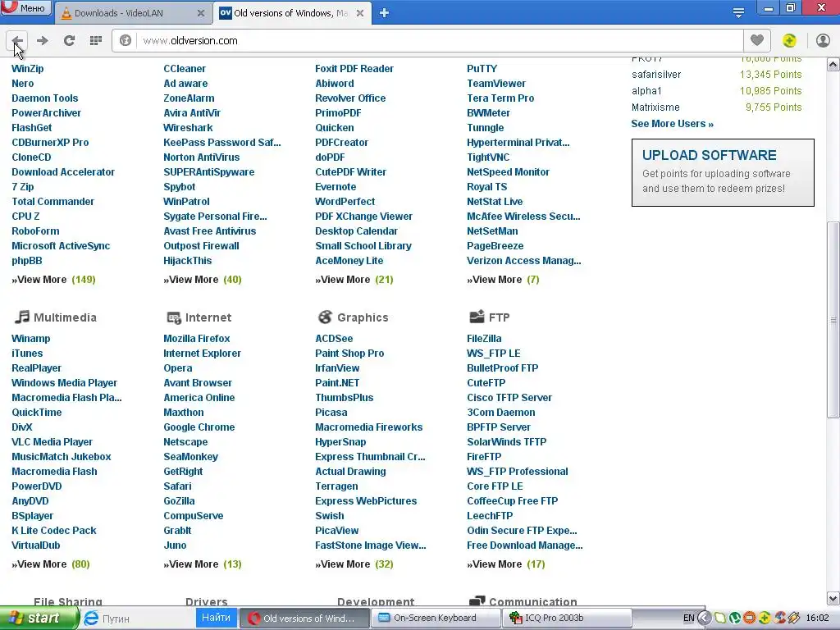
Task: Close the Old versions of Windows tab
Action: [x=360, y=13]
